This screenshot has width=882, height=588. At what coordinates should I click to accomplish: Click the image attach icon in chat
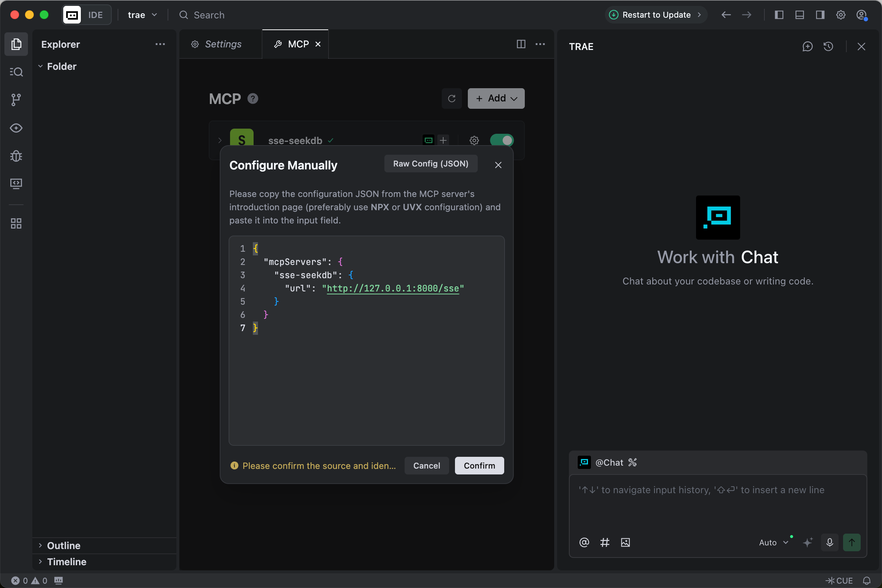[x=625, y=542]
